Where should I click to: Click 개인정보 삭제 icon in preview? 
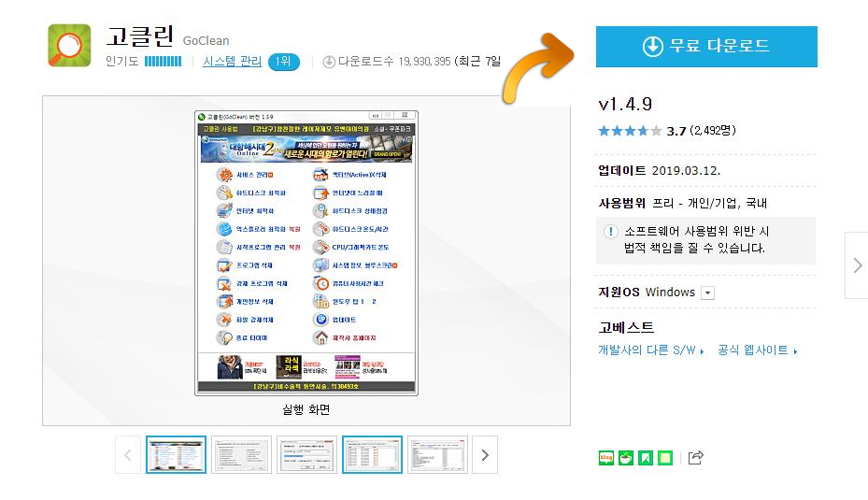224,301
